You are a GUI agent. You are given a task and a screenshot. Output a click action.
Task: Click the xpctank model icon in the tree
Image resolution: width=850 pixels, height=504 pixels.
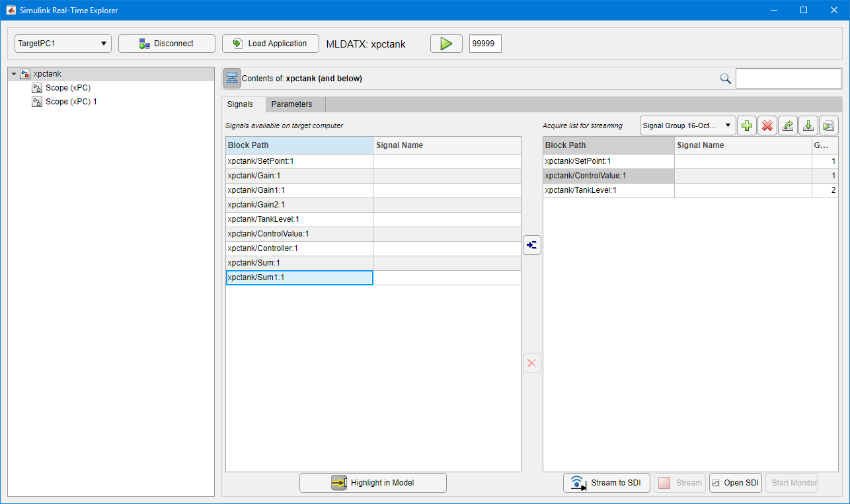(x=25, y=74)
